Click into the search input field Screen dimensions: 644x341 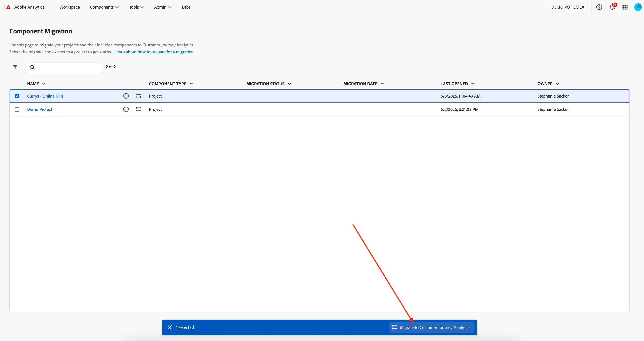tap(65, 68)
